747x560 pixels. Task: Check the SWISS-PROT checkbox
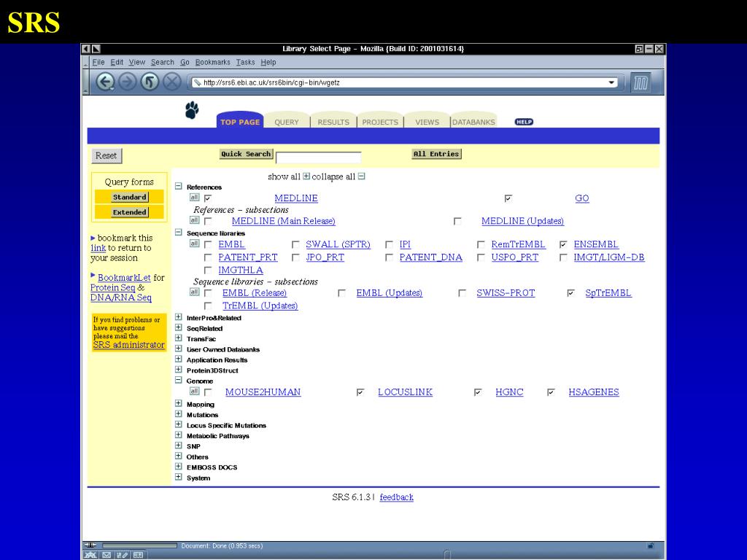pos(462,293)
